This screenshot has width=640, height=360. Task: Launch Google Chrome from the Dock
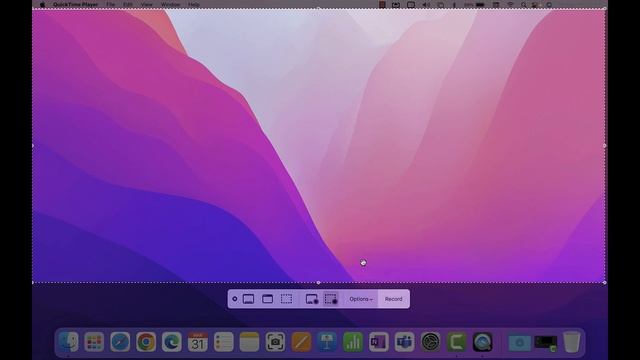pos(146,342)
